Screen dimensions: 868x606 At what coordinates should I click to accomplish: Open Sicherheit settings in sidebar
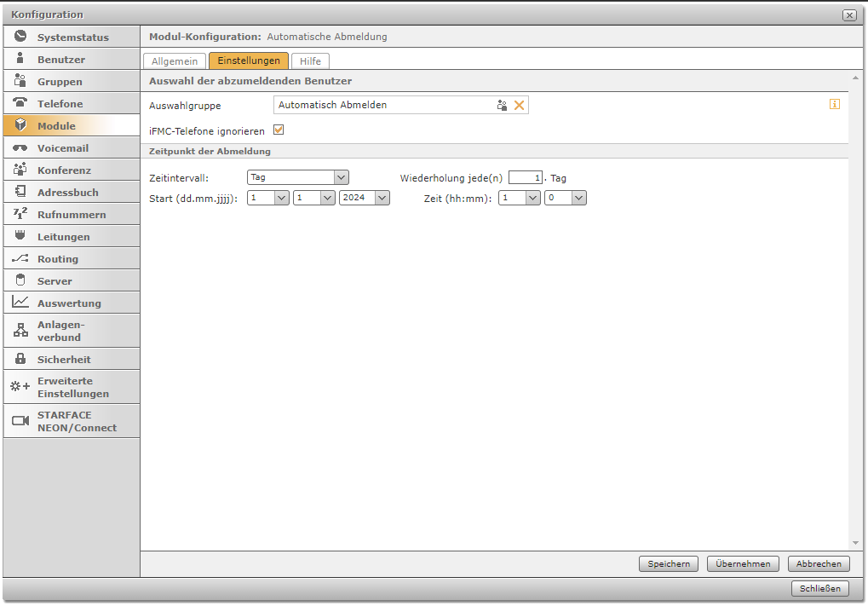click(72, 360)
